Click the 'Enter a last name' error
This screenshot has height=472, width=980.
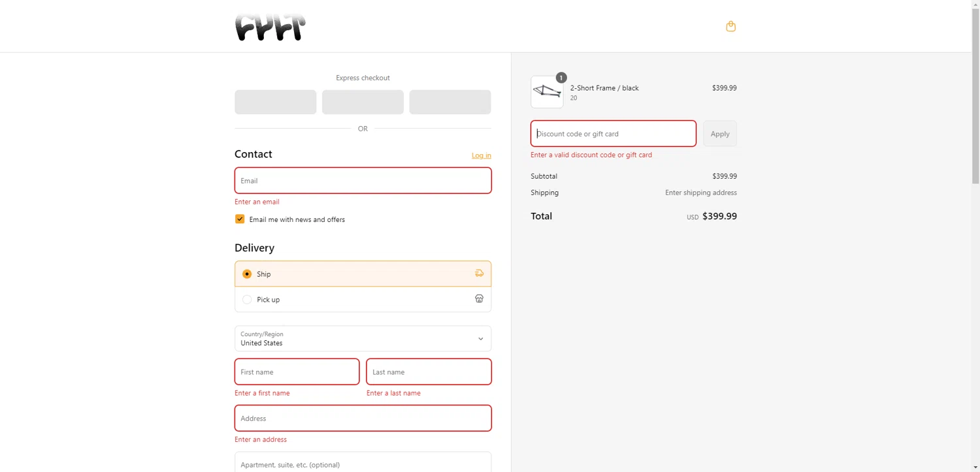393,393
